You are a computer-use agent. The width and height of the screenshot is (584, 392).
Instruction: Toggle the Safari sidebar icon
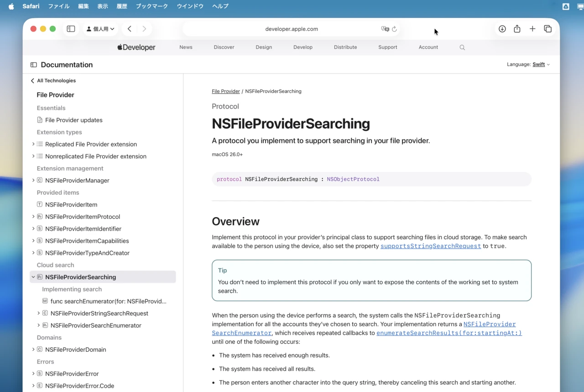pyautogui.click(x=71, y=28)
